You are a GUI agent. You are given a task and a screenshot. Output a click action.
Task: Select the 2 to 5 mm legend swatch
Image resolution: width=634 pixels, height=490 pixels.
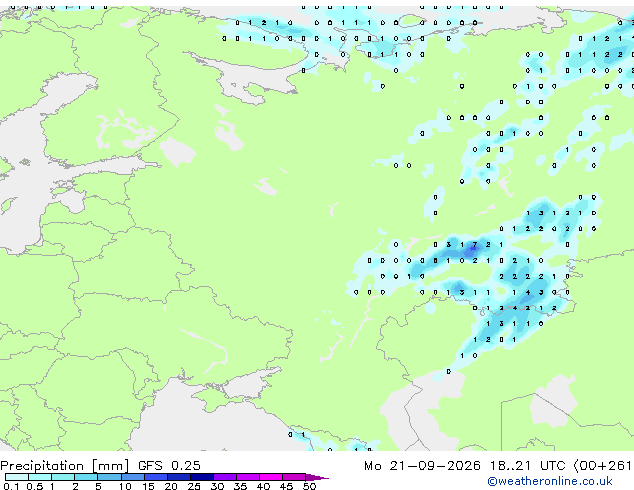pyautogui.click(x=86, y=477)
